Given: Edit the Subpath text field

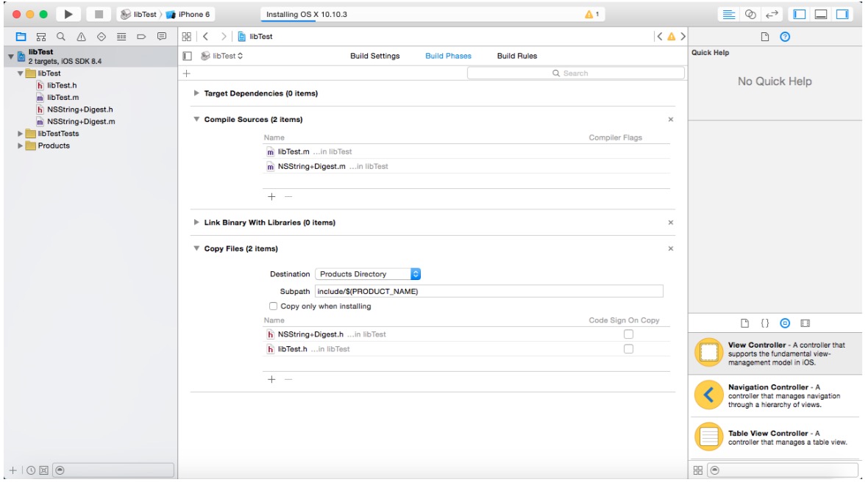Looking at the screenshot, I should click(489, 292).
